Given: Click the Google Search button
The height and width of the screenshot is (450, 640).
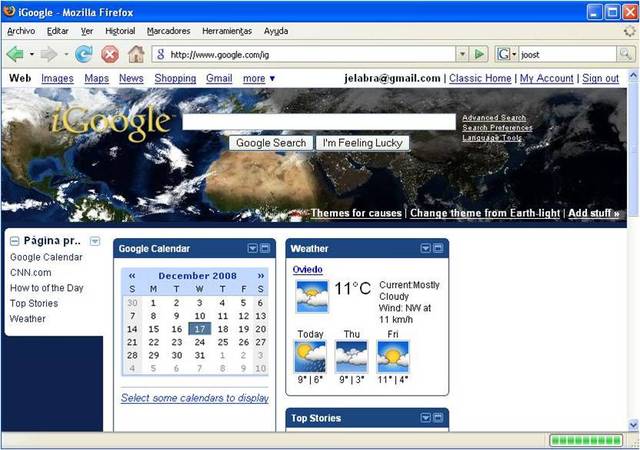Looking at the screenshot, I should click(271, 143).
